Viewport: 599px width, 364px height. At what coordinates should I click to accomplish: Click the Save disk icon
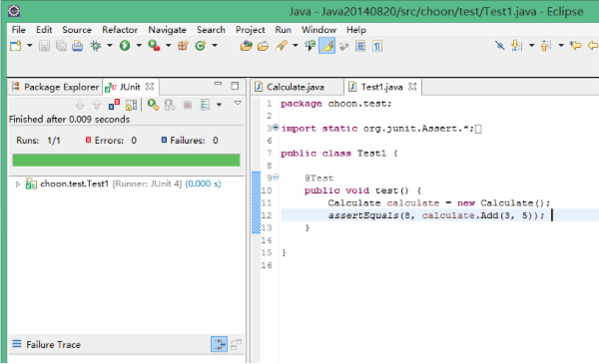click(44, 46)
